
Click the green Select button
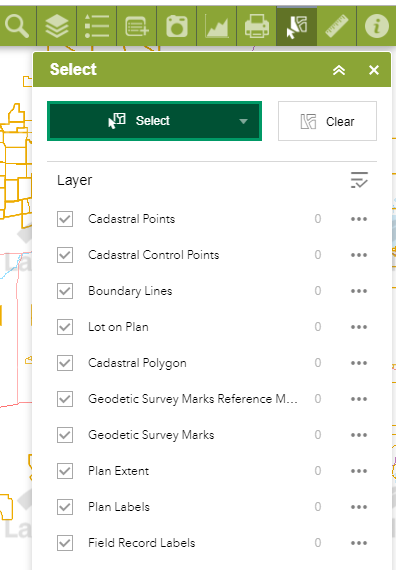pos(155,121)
